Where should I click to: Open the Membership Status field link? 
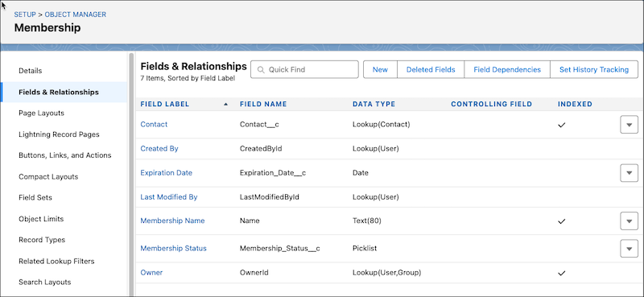click(x=173, y=249)
